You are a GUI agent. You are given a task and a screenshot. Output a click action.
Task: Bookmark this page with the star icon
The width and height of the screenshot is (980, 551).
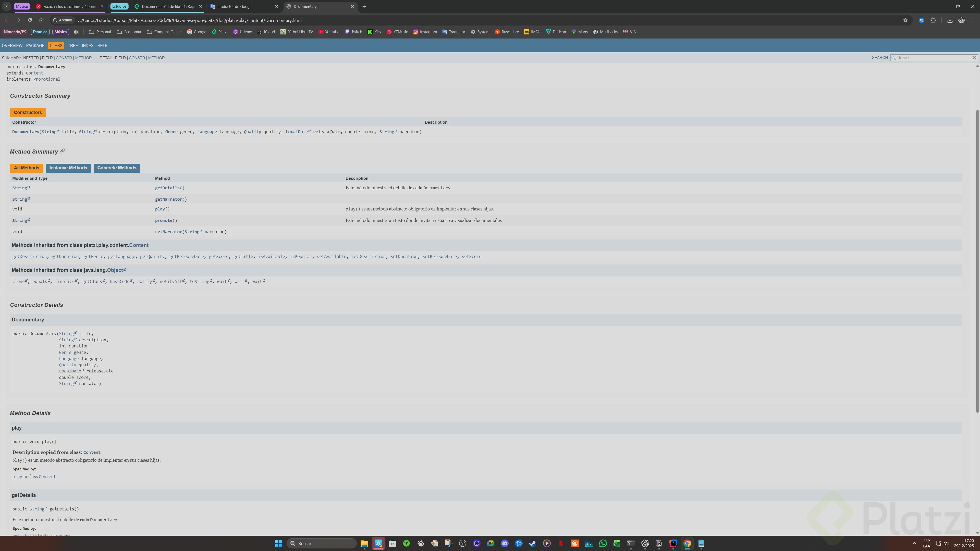point(905,20)
